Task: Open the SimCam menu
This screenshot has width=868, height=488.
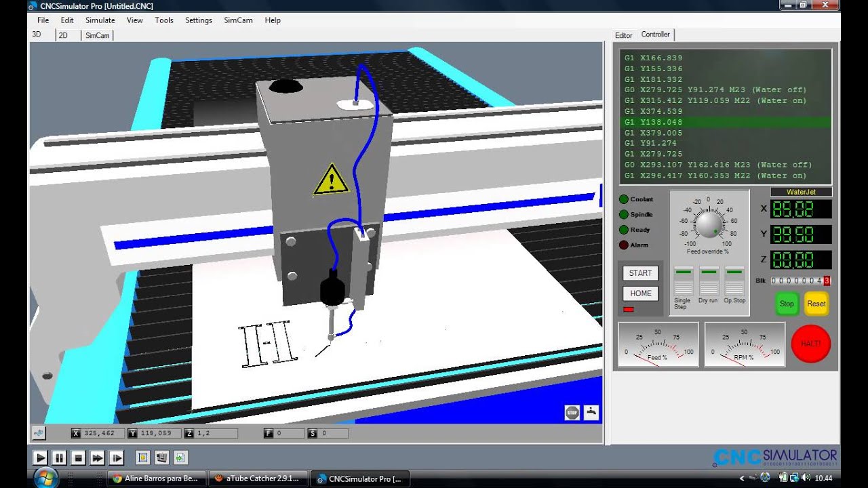Action: point(239,20)
